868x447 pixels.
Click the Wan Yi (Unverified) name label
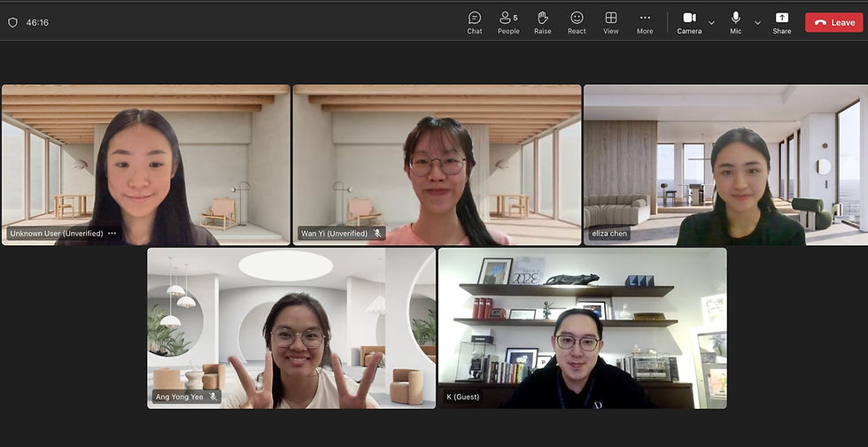click(x=335, y=234)
